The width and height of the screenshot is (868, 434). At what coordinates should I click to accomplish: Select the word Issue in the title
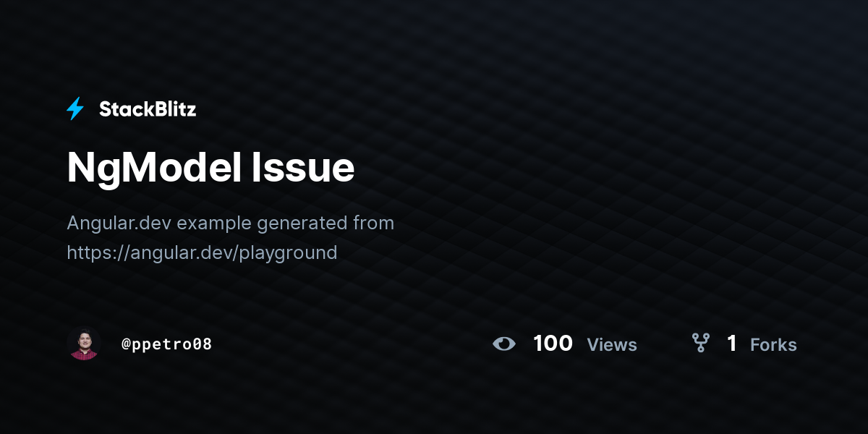pos(303,168)
